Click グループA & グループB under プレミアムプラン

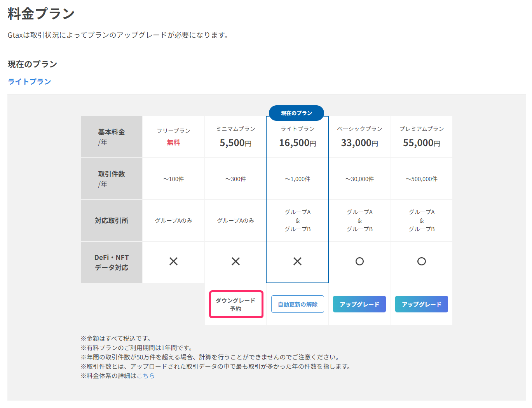[x=422, y=221]
